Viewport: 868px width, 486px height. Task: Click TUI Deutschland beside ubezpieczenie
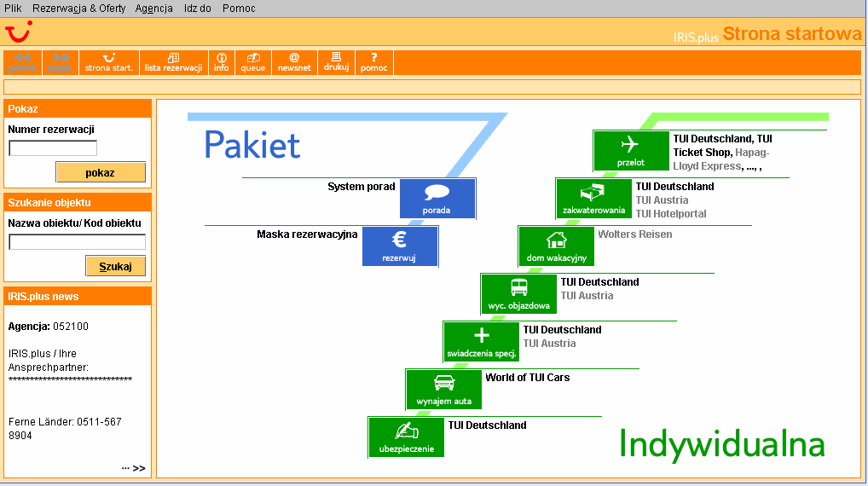coord(487,425)
